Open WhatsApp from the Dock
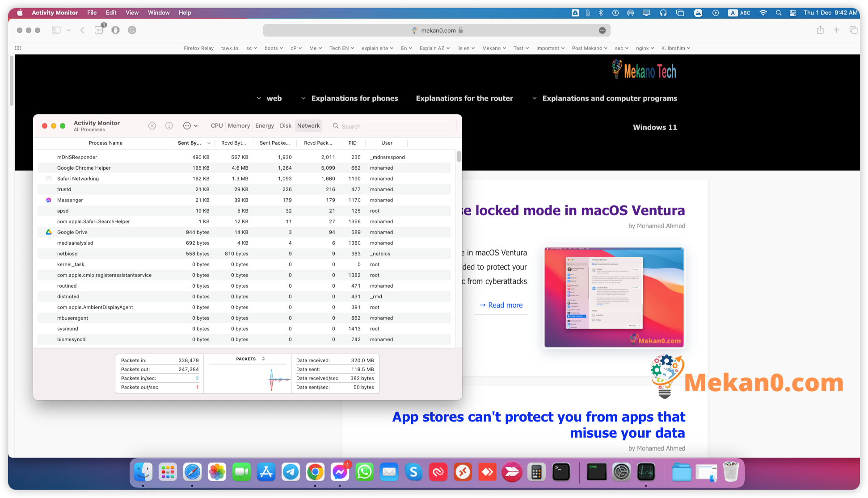Screen dimensions: 868x498 pyautogui.click(x=364, y=472)
